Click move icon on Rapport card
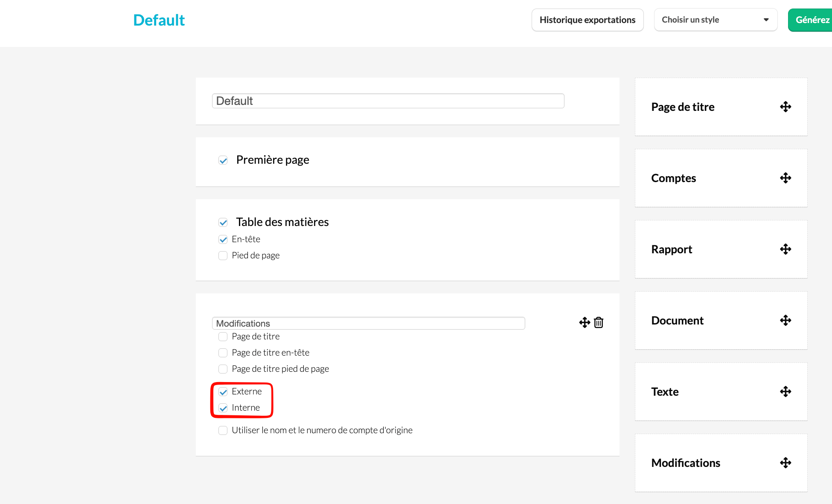Image resolution: width=832 pixels, height=504 pixels. click(785, 249)
